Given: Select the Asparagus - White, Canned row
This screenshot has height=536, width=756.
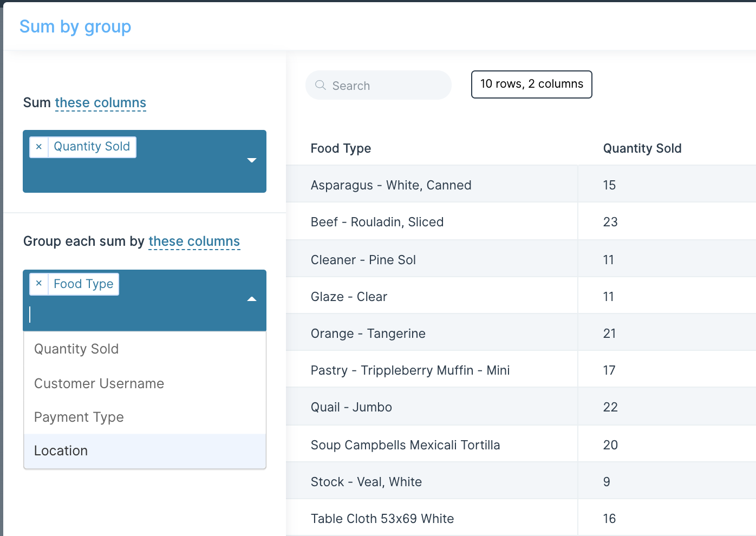Looking at the screenshot, I should coord(521,185).
